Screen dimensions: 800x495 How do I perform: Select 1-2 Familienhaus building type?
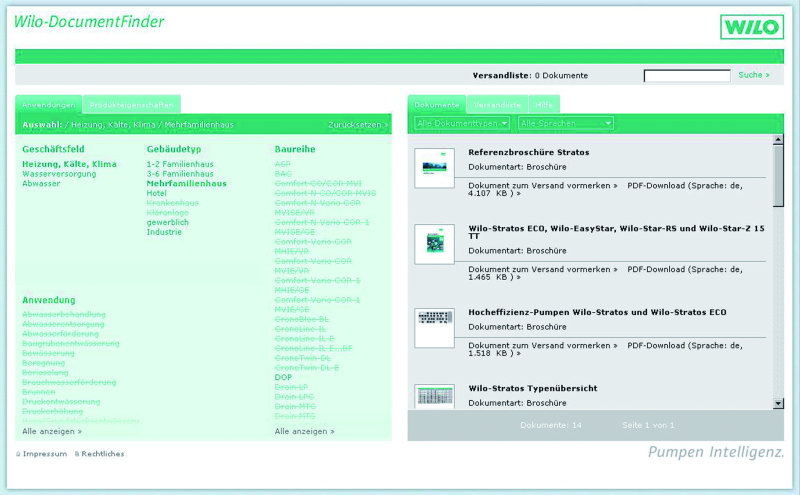click(x=180, y=164)
